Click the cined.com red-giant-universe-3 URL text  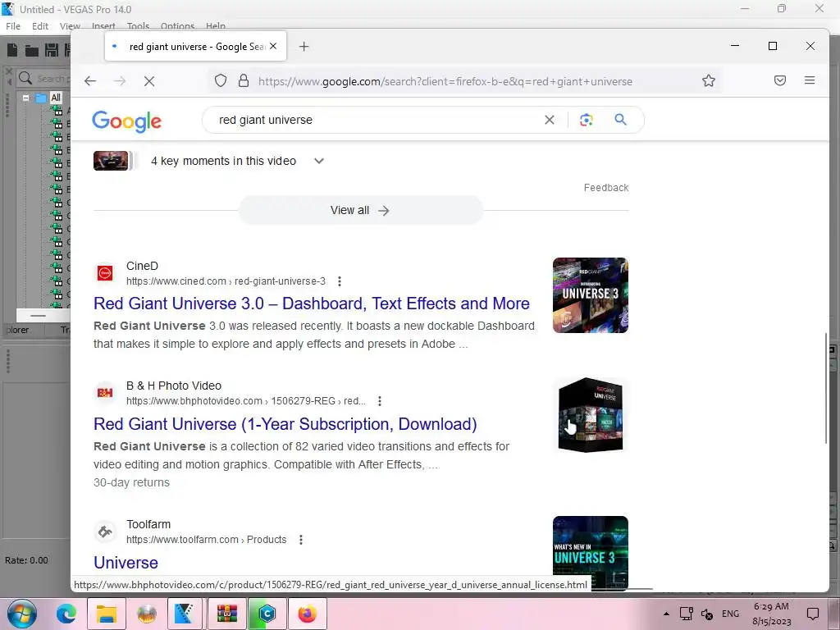226,281
